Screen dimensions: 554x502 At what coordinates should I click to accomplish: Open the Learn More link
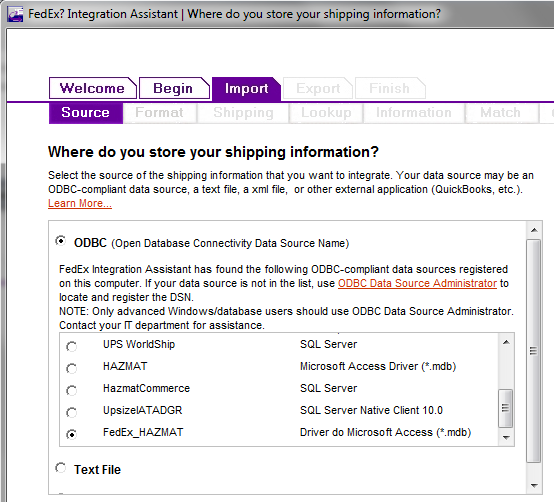(80, 203)
